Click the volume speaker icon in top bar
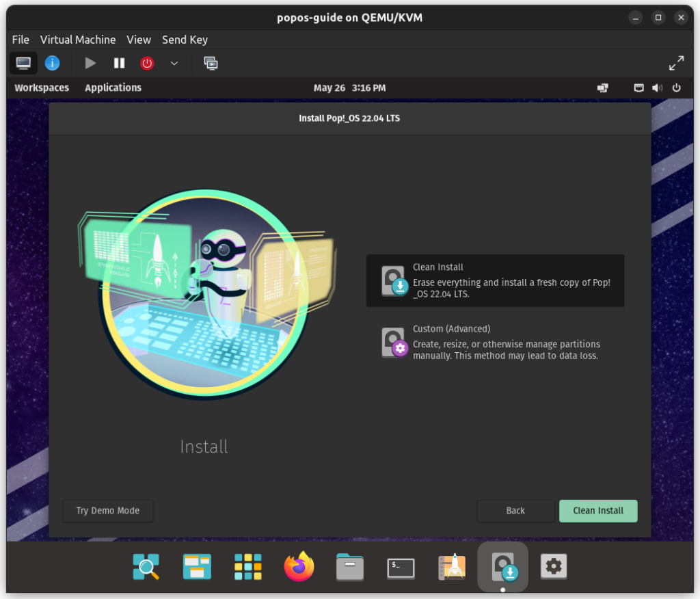This screenshot has height=599, width=700. pos(657,88)
